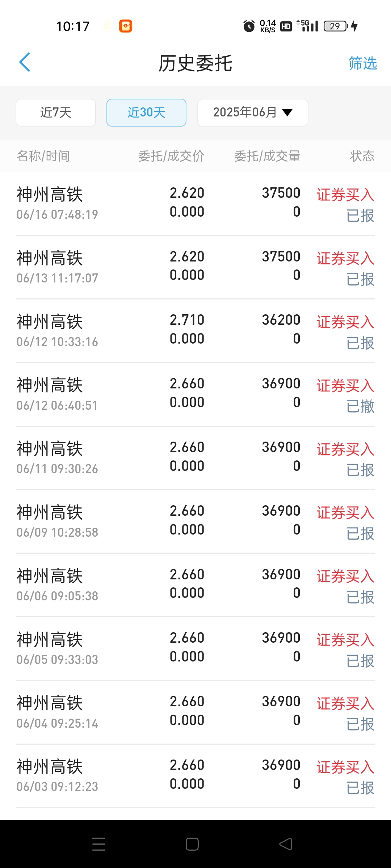This screenshot has height=868, width=391.
Task: Open the 2025年06月 month dropdown
Action: (253, 112)
